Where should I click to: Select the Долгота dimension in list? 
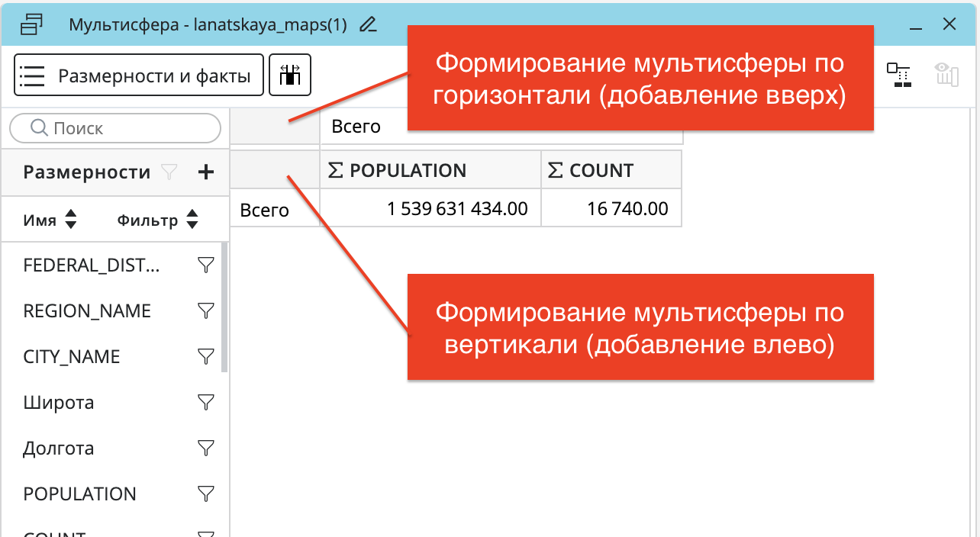point(59,449)
